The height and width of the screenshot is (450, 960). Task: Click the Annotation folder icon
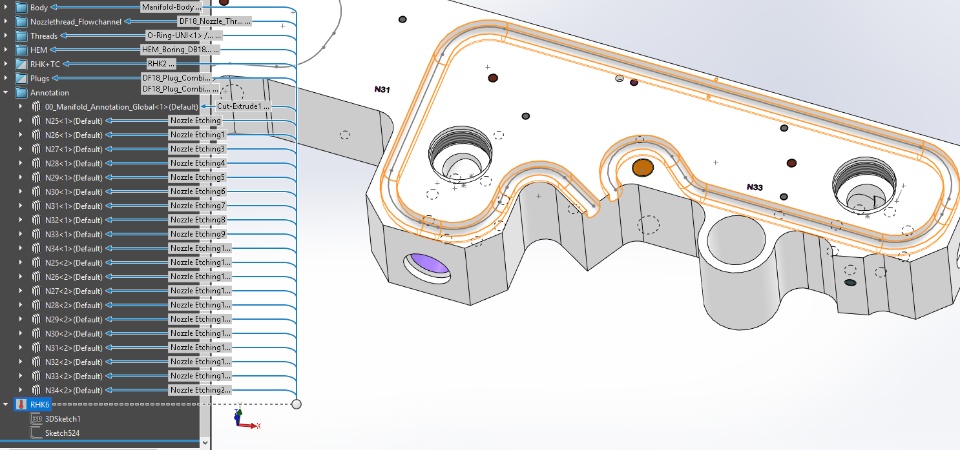click(x=21, y=92)
